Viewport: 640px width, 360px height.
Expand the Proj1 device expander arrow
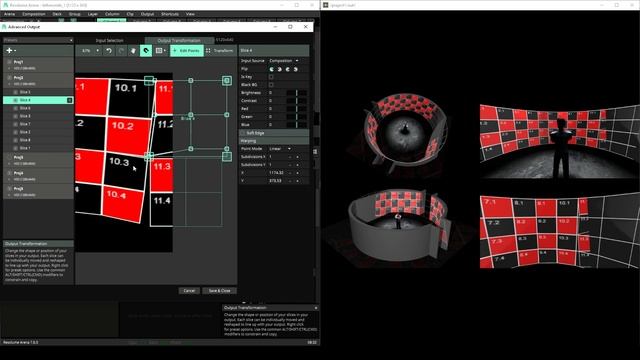pos(9,69)
